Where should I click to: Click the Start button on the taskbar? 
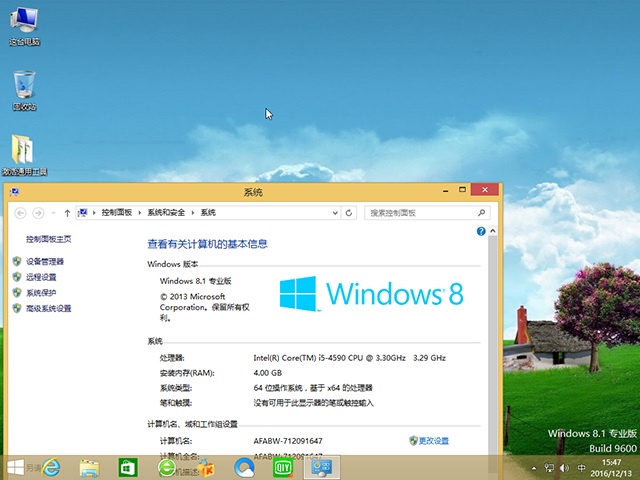(x=16, y=467)
